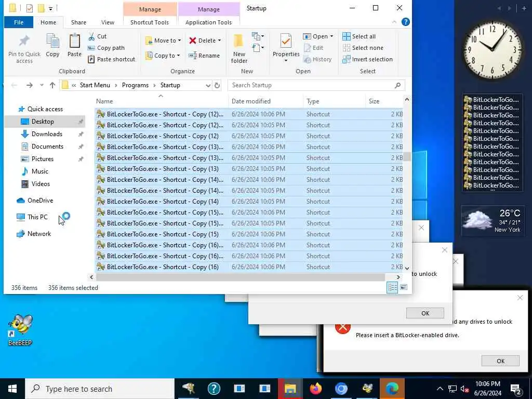The width and height of the screenshot is (532, 399).
Task: Open recent locations dropdown arrow
Action: [x=42, y=85]
